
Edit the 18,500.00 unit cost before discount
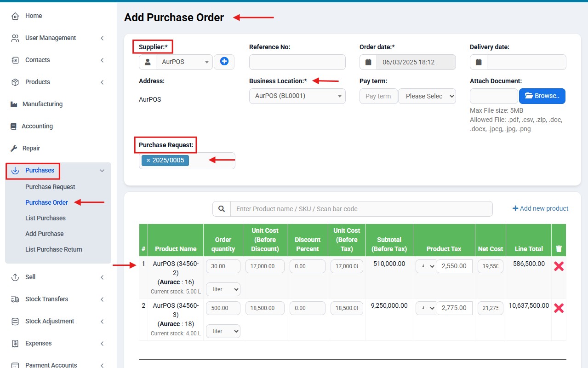(265, 308)
